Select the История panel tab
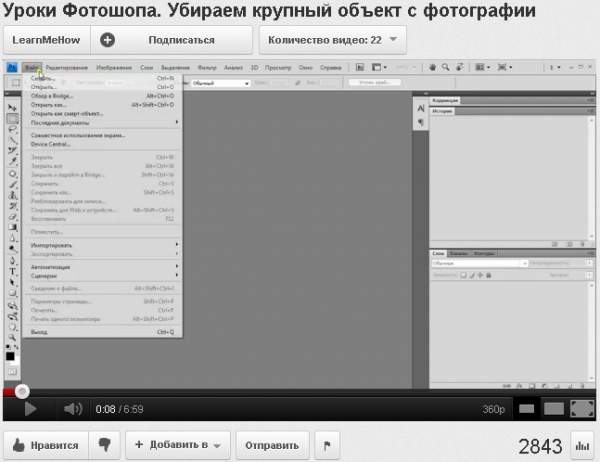The image size is (600, 462). [442, 111]
